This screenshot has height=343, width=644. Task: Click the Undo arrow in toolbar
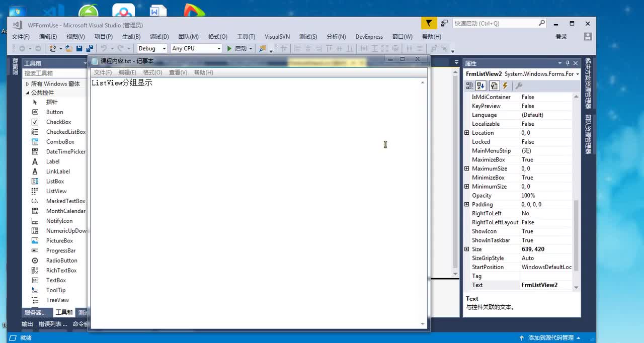click(103, 48)
